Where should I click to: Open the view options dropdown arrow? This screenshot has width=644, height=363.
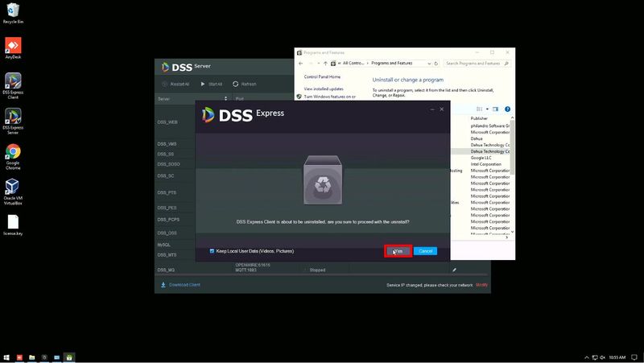pos(487,109)
